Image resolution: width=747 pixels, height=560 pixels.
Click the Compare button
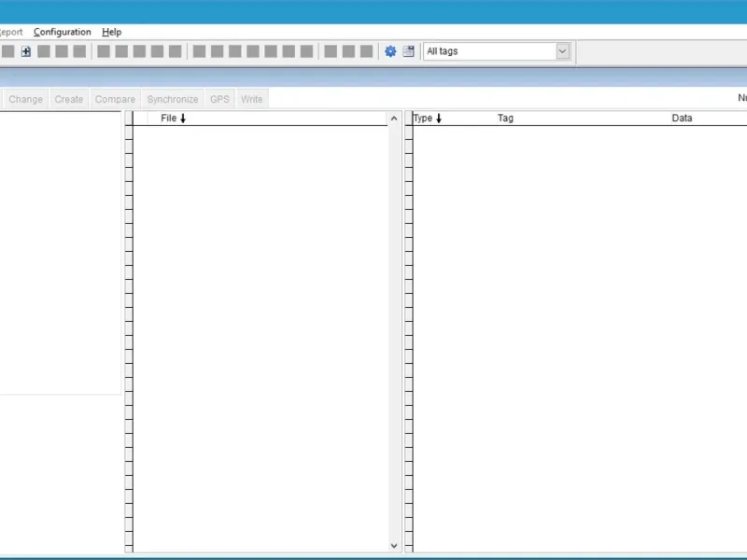[x=115, y=99]
